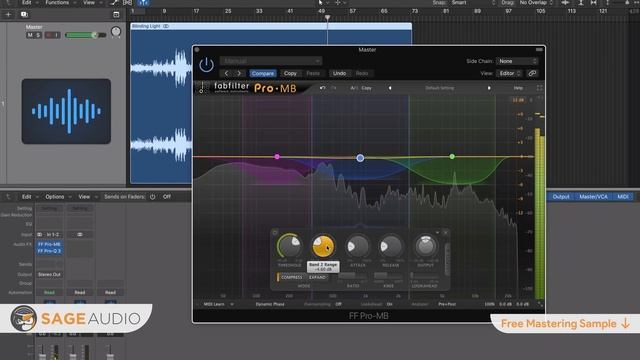The height and width of the screenshot is (360, 640).
Task: Open the Pro-MB Help menu
Action: 518,88
